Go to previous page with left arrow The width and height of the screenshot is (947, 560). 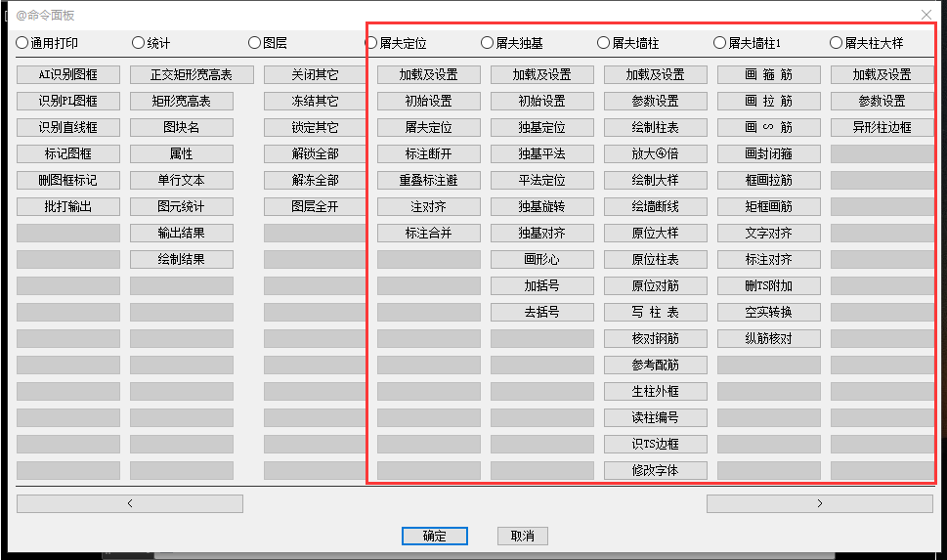click(130, 503)
